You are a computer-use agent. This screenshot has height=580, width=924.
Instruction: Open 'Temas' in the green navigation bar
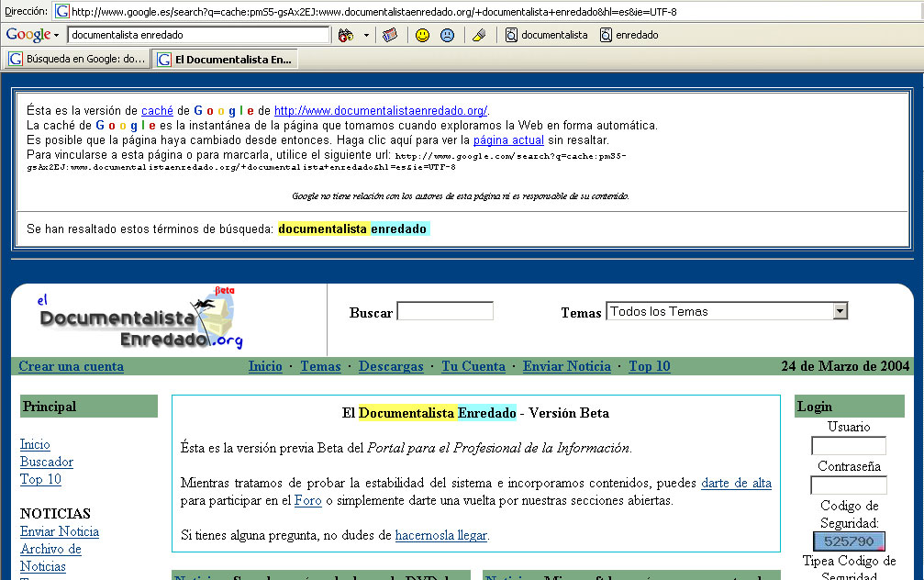coord(320,366)
